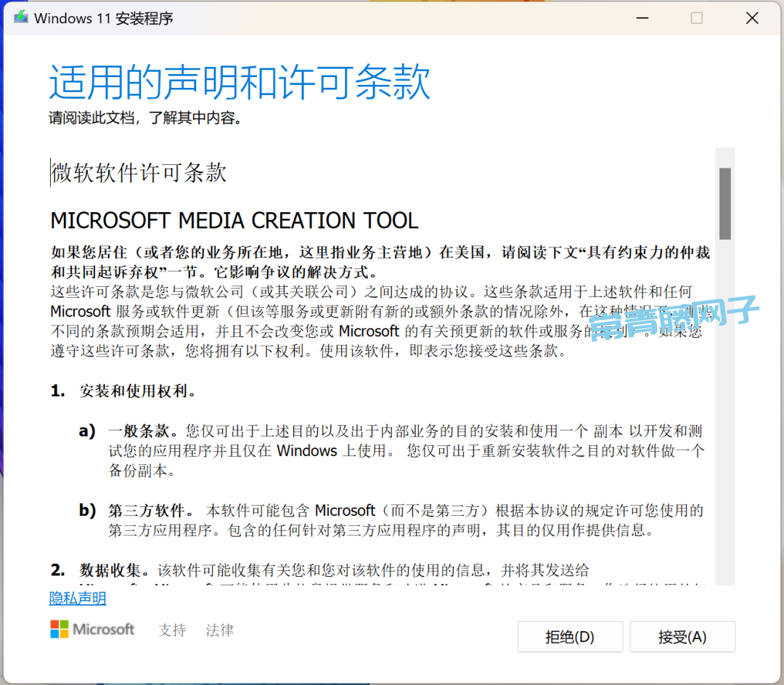Click the 微软软件许可条款 heading in the document
This screenshot has height=685, width=784.
(139, 173)
